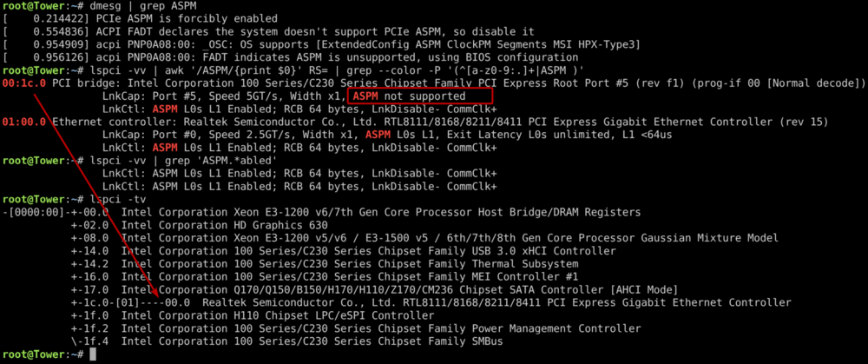The height and width of the screenshot is (364, 868).
Task: Click the red device address 01:00.0
Action: [24, 122]
